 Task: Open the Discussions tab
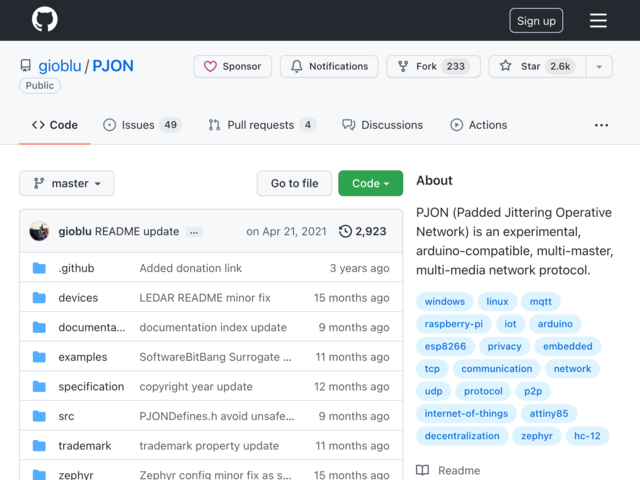coord(382,125)
